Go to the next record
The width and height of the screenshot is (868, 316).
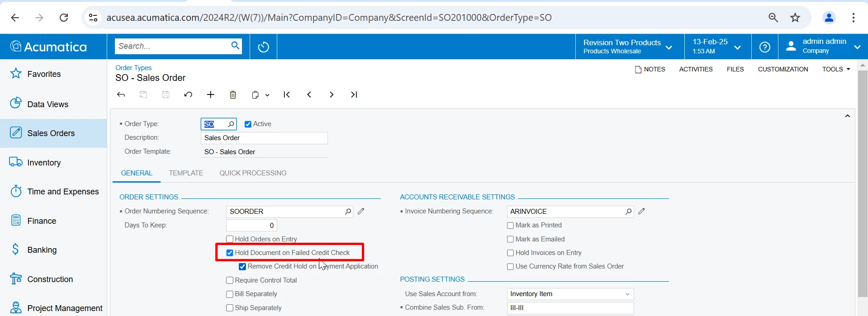pyautogui.click(x=332, y=94)
